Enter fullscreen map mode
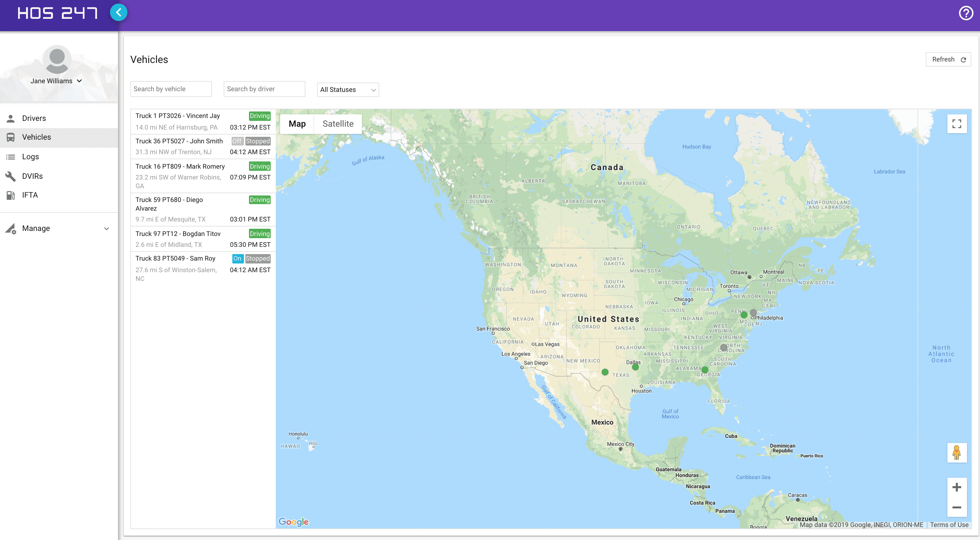This screenshot has height=540, width=980. pos(957,124)
